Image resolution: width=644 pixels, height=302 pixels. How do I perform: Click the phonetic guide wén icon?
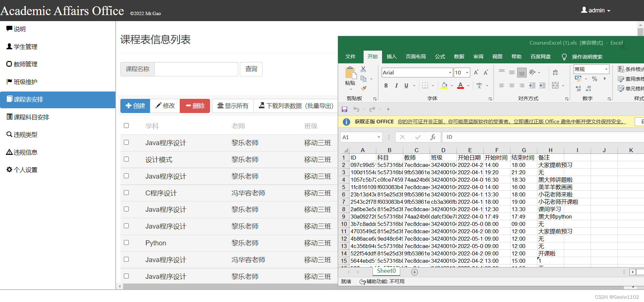pos(479,86)
